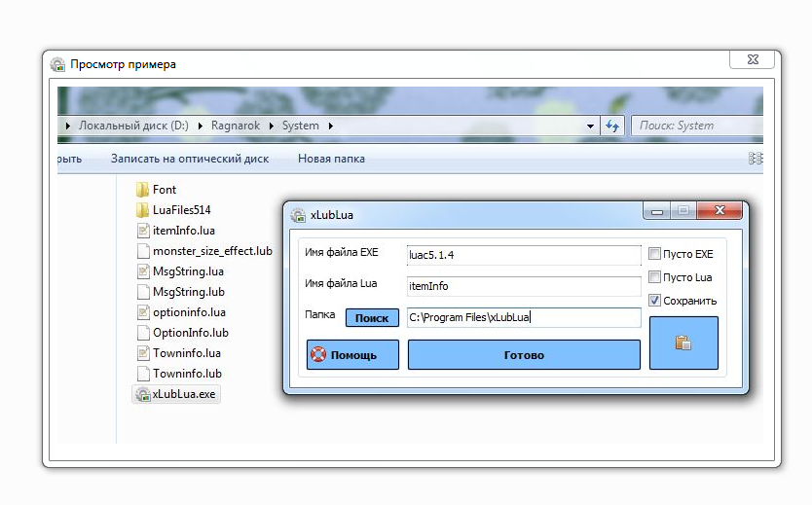Expand the arrow after System in path
Screen dimensions: 812x505
pyautogui.click(x=330, y=126)
